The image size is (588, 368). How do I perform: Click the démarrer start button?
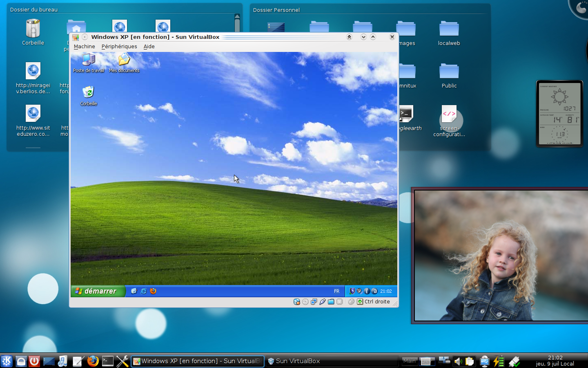coord(98,291)
